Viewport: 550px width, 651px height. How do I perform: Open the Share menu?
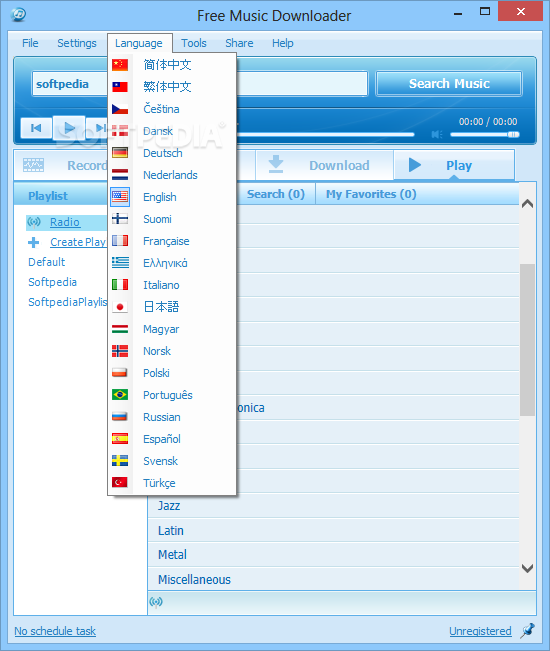tap(239, 43)
